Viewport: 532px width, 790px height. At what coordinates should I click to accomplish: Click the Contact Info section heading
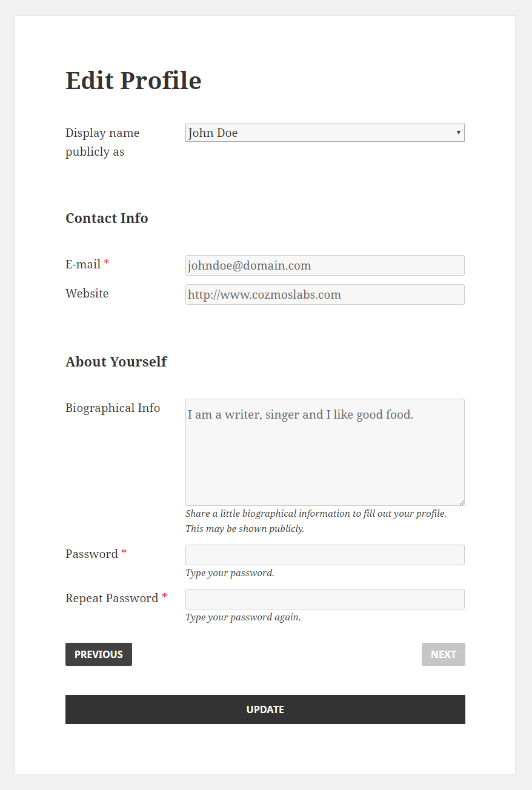click(x=107, y=218)
